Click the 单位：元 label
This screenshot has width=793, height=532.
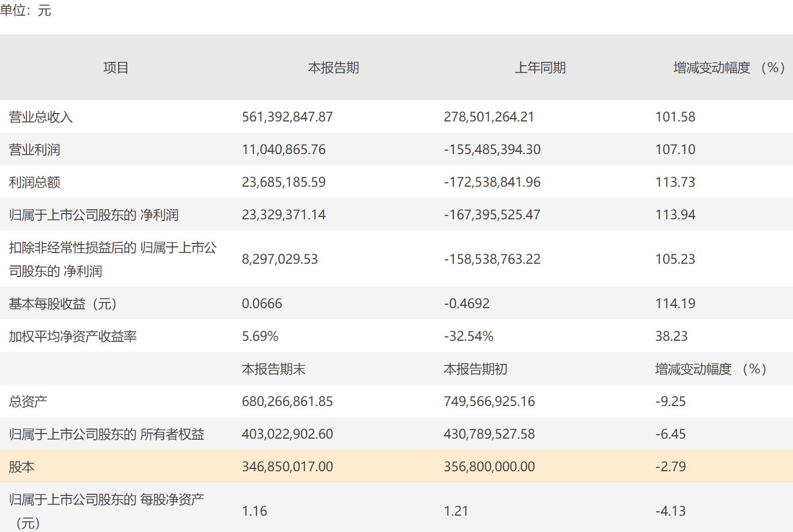pos(26,11)
